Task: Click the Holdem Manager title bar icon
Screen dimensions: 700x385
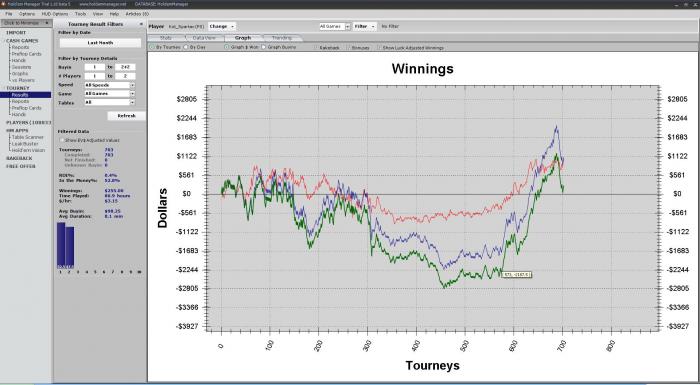Action: point(3,4)
